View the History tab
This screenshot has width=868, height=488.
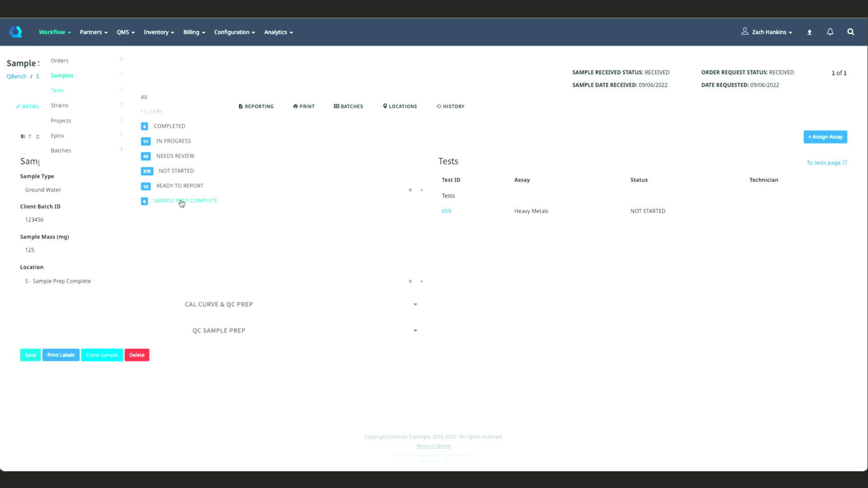point(450,106)
